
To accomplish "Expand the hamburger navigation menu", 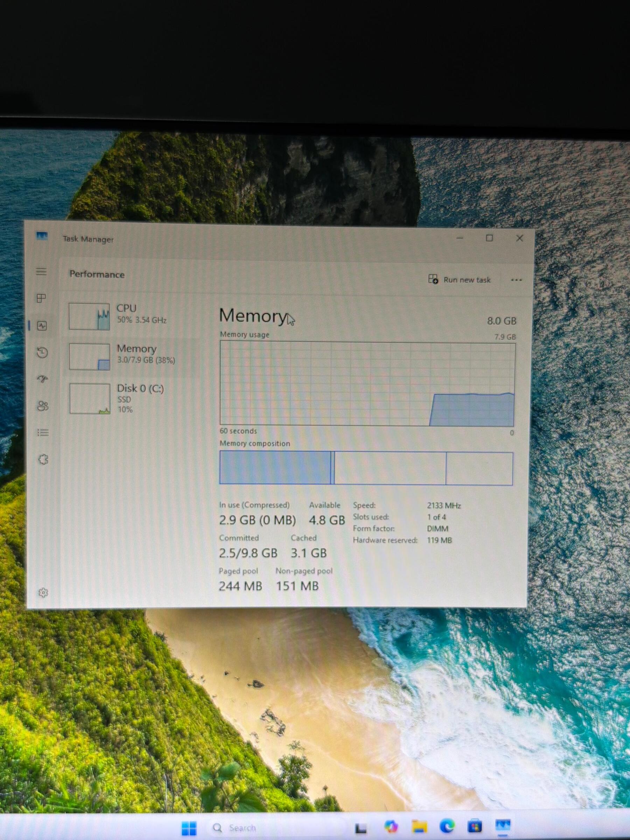I will pos(41,272).
